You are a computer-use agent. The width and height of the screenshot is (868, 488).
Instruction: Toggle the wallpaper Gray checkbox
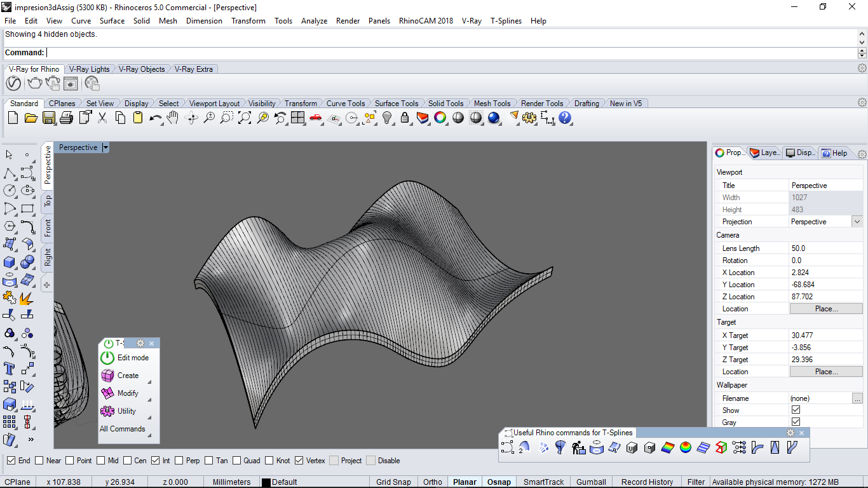796,423
